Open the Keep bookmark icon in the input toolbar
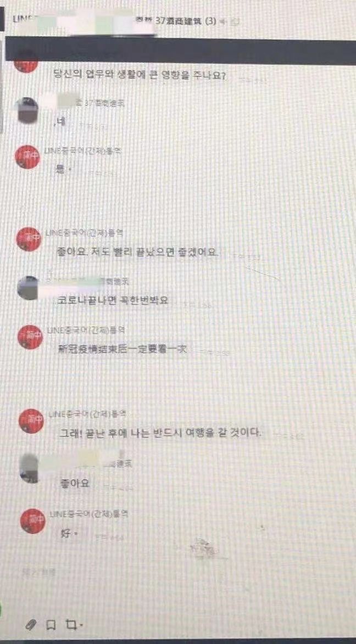 [x=51, y=625]
